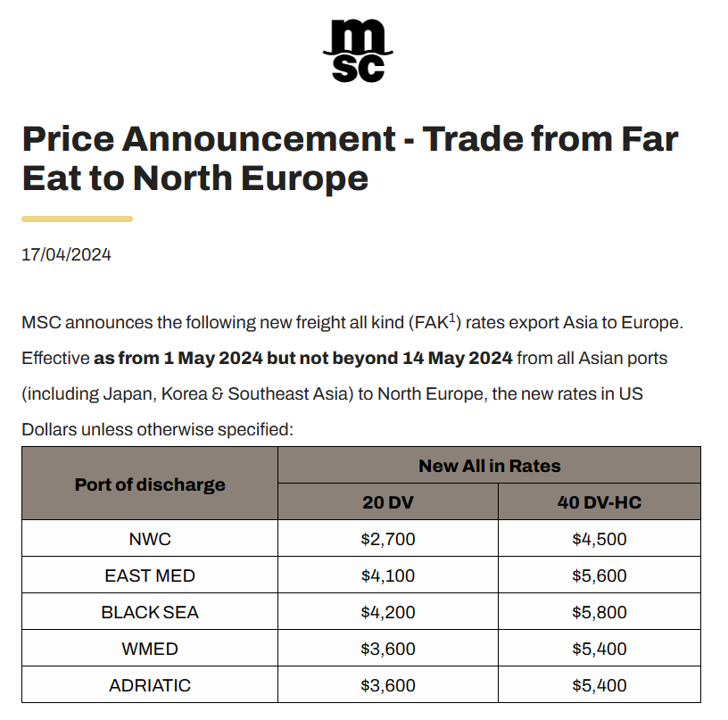The width and height of the screenshot is (728, 720).
Task: Click NWC 20 DV rate $2,700
Action: pyautogui.click(x=388, y=539)
